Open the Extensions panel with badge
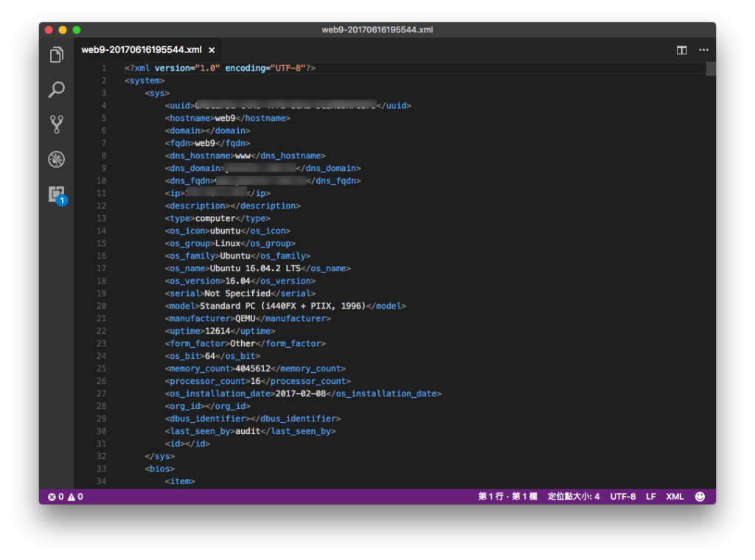The image size is (755, 560). pos(58,195)
